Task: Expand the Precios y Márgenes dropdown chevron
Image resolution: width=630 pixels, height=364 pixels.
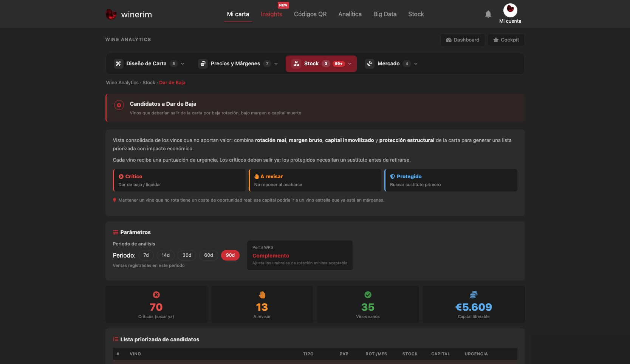Action: tap(276, 64)
